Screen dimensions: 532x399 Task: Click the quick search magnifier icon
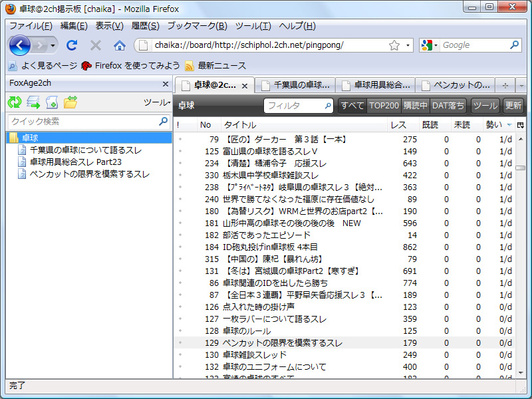(x=164, y=123)
